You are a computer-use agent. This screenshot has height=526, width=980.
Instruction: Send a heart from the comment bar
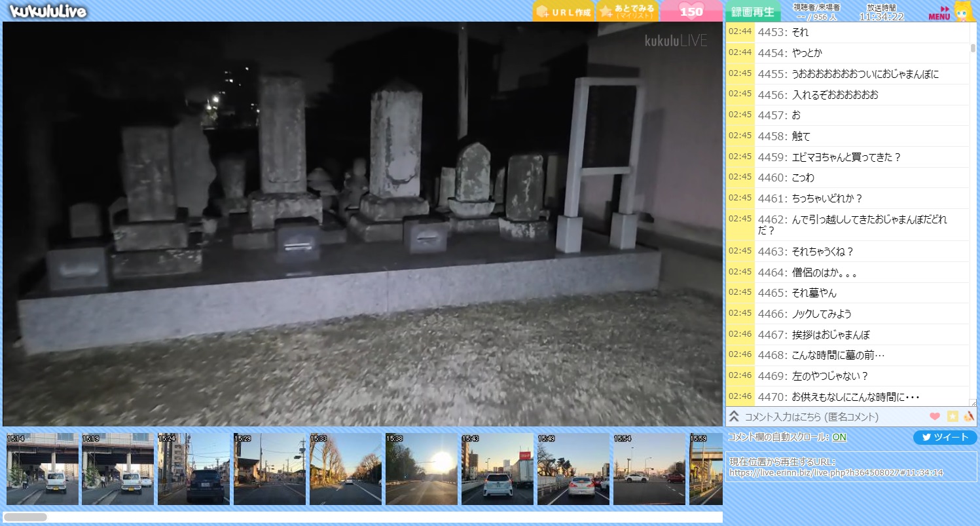[934, 417]
